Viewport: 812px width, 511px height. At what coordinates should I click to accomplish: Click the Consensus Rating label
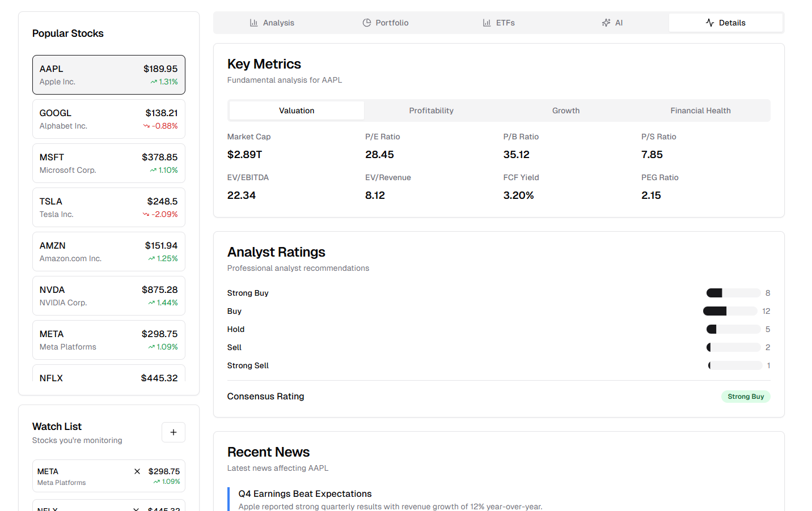[266, 397]
